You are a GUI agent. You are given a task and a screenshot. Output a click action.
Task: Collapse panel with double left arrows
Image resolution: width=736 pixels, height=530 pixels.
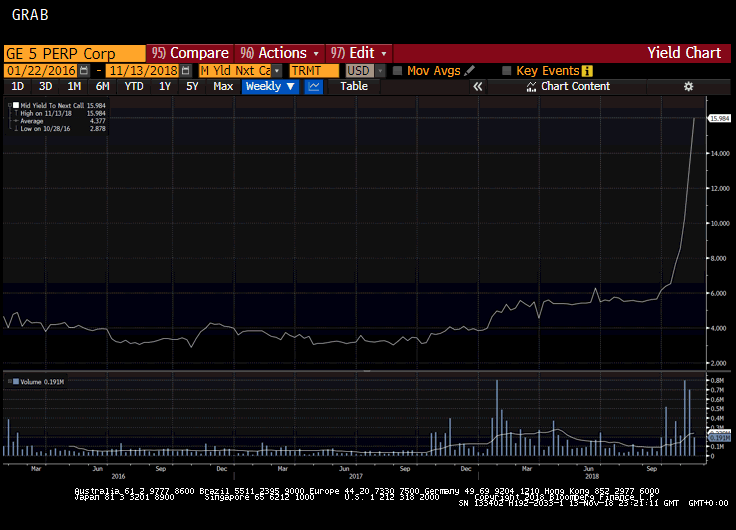(x=478, y=87)
